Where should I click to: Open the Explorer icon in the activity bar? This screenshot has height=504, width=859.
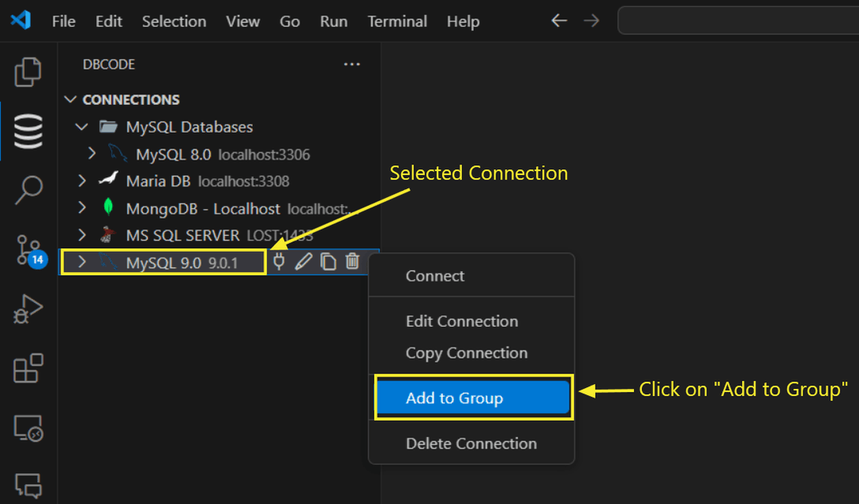[x=28, y=72]
